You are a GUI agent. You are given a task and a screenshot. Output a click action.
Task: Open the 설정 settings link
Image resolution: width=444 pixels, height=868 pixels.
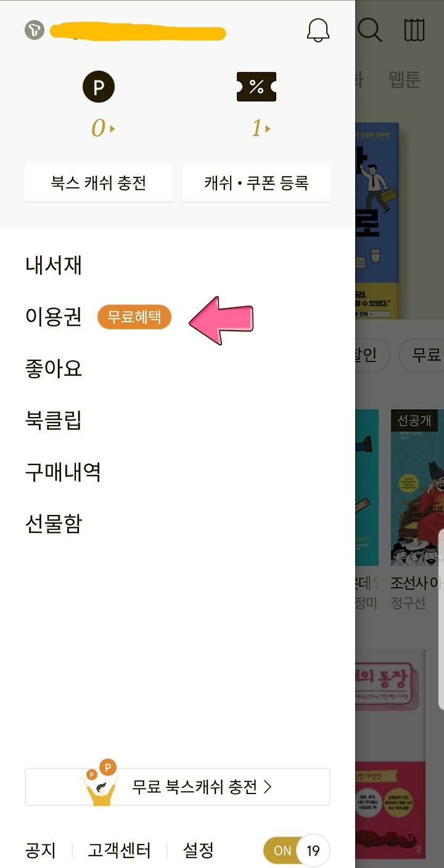click(x=199, y=851)
